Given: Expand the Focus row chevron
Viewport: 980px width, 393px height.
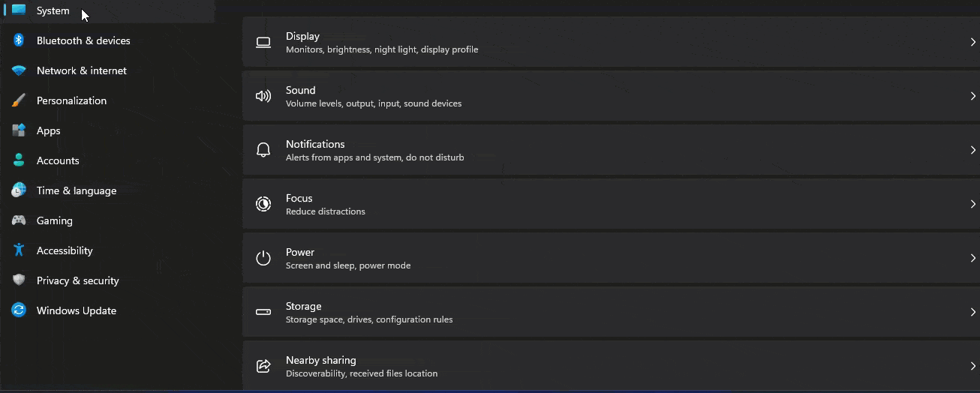Looking at the screenshot, I should tap(972, 204).
